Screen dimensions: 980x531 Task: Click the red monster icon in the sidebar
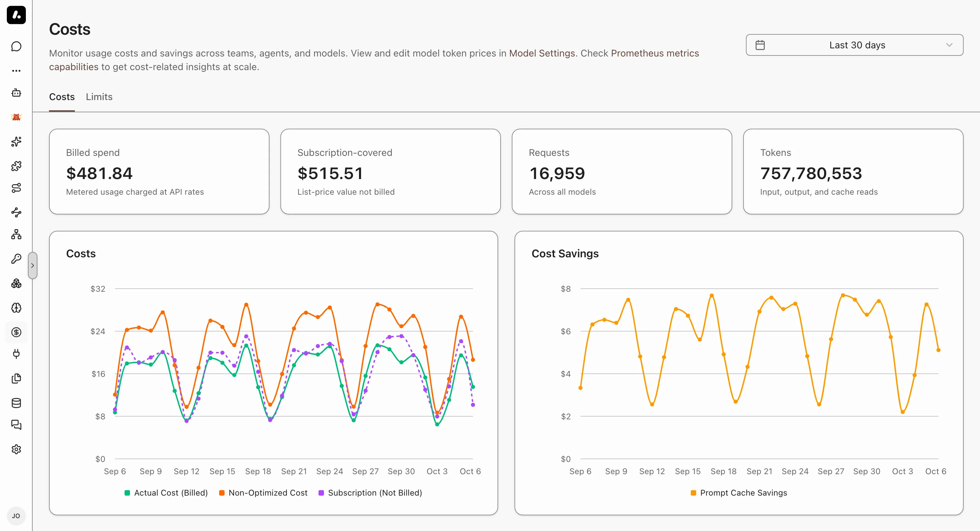(16, 117)
